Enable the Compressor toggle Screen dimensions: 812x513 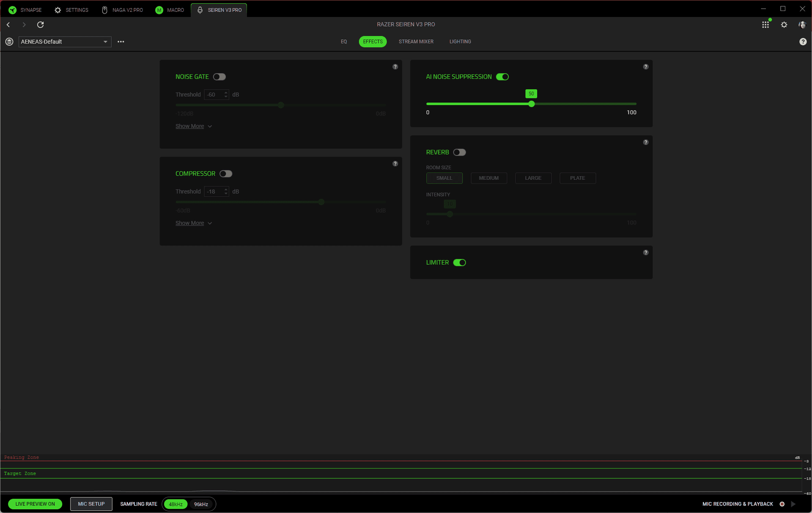tap(226, 174)
